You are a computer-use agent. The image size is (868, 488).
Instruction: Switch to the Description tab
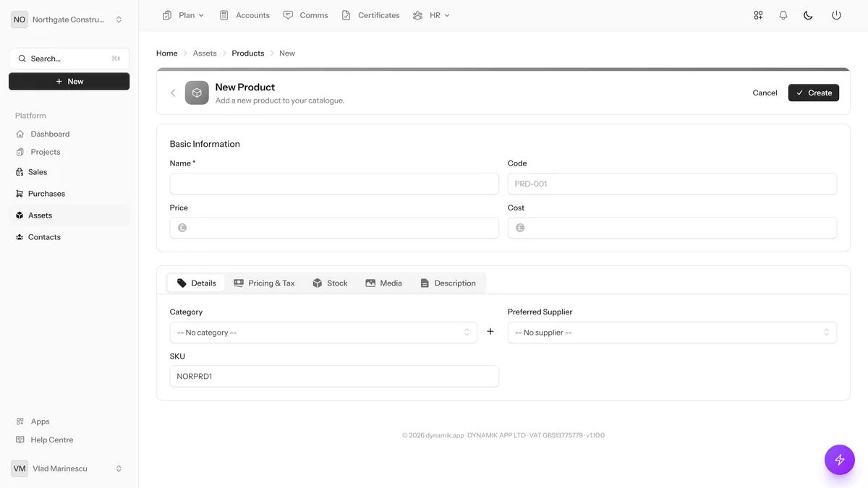(448, 283)
